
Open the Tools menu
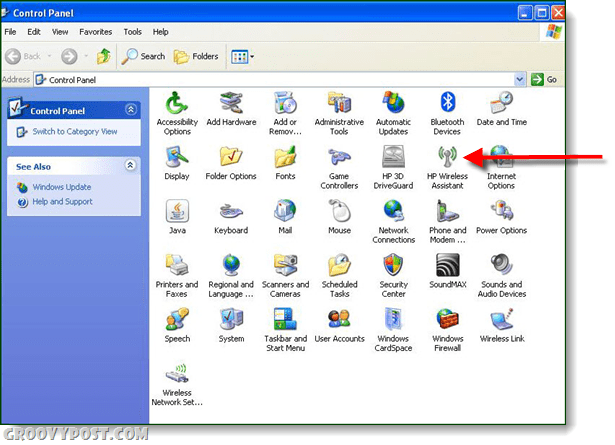point(133,32)
